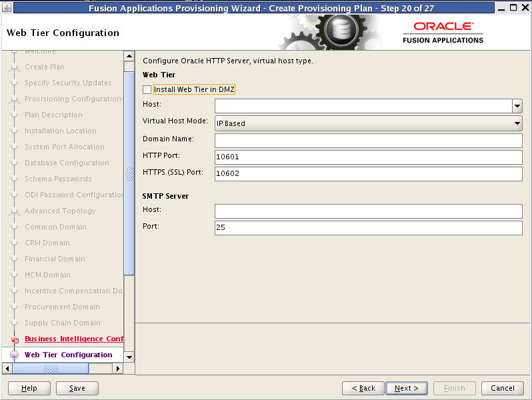Click the Advanced Topology step node icon

14,211
